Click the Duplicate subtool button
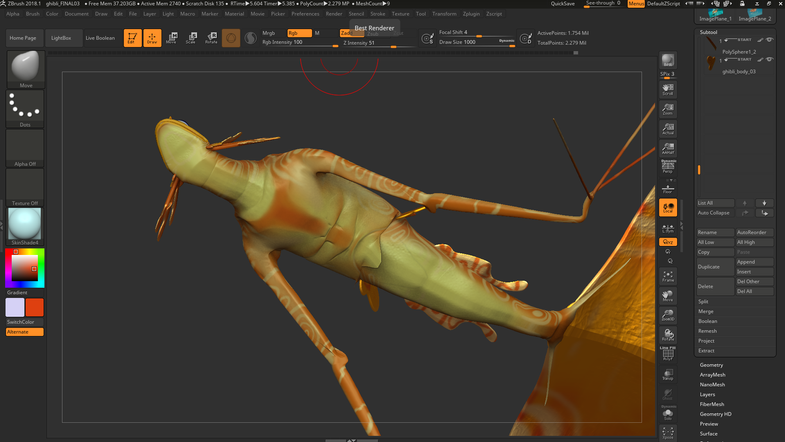 [715, 267]
